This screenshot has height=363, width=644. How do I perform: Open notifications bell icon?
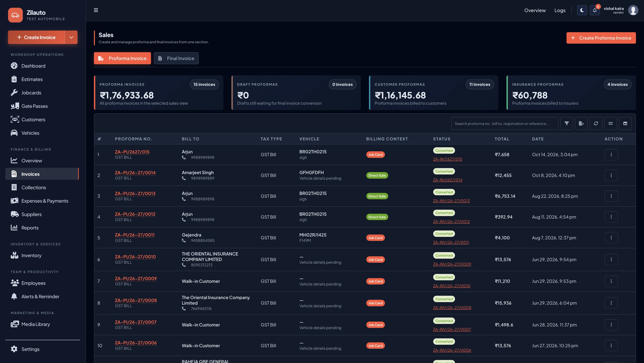tap(595, 10)
